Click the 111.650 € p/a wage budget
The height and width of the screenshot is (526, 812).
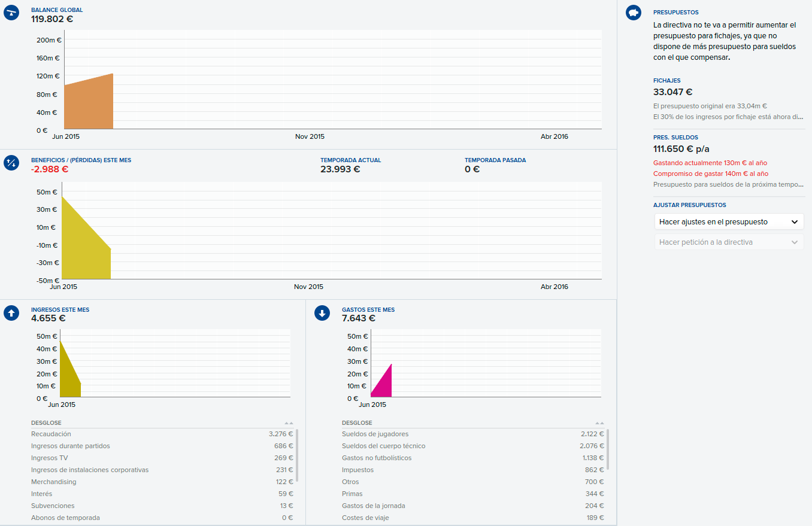(681, 149)
